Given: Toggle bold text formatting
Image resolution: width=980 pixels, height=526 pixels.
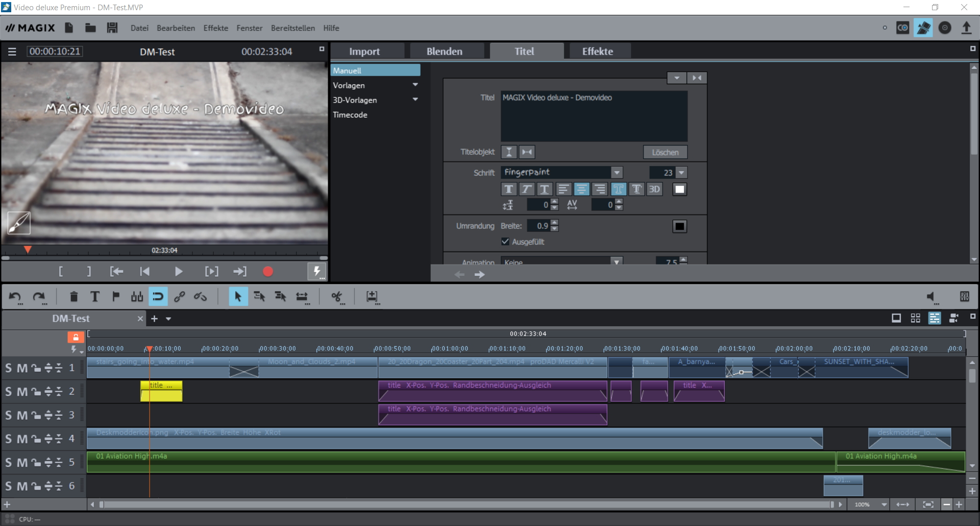Looking at the screenshot, I should point(509,189).
